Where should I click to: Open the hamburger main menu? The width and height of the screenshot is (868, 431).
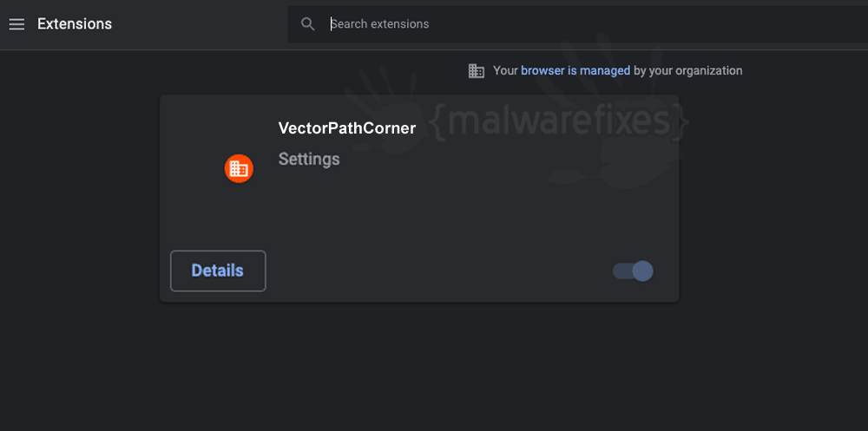coord(16,24)
